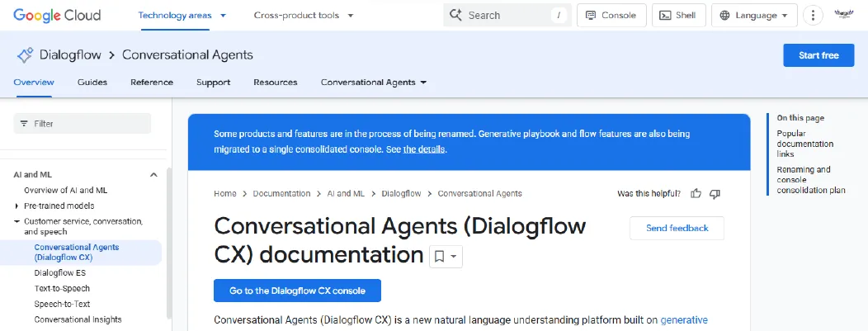Go to Home breadcrumb
The image size is (868, 331).
click(x=224, y=193)
